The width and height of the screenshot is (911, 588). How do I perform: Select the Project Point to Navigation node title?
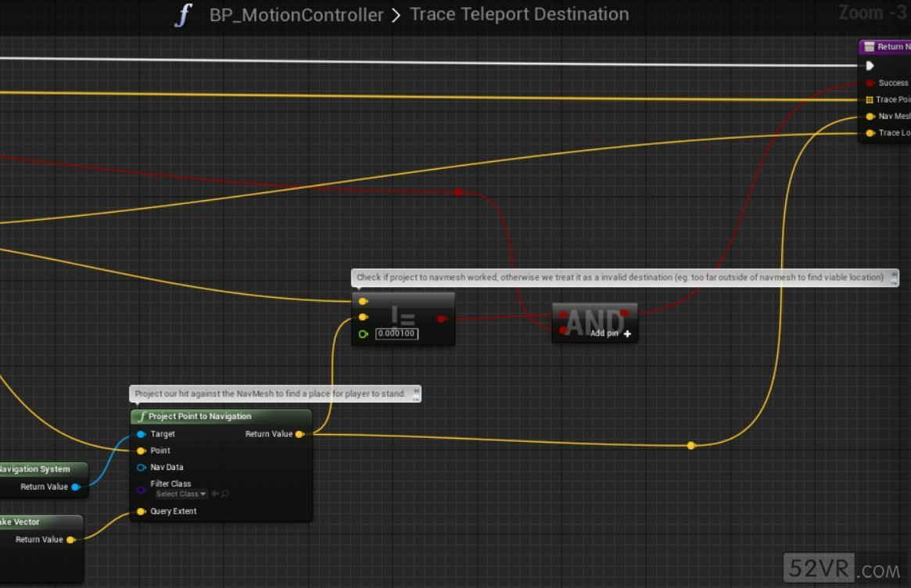(199, 417)
